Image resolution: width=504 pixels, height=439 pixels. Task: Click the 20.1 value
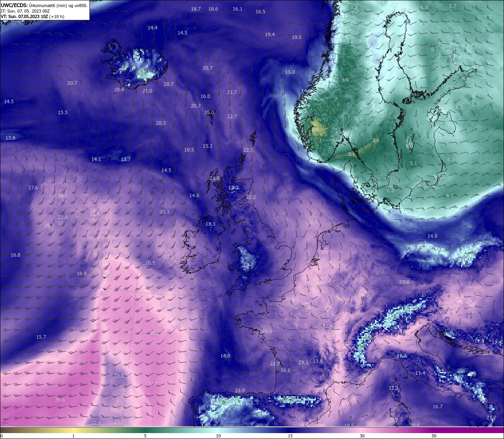click(165, 212)
